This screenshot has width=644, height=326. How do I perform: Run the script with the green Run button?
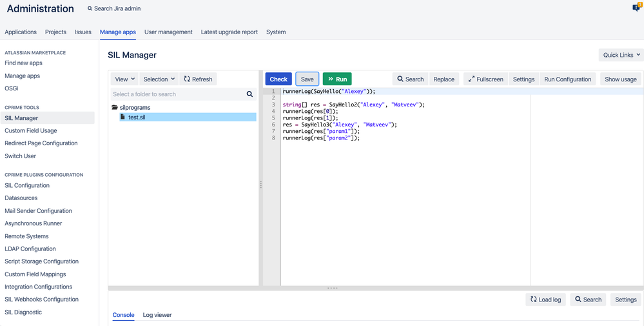337,79
